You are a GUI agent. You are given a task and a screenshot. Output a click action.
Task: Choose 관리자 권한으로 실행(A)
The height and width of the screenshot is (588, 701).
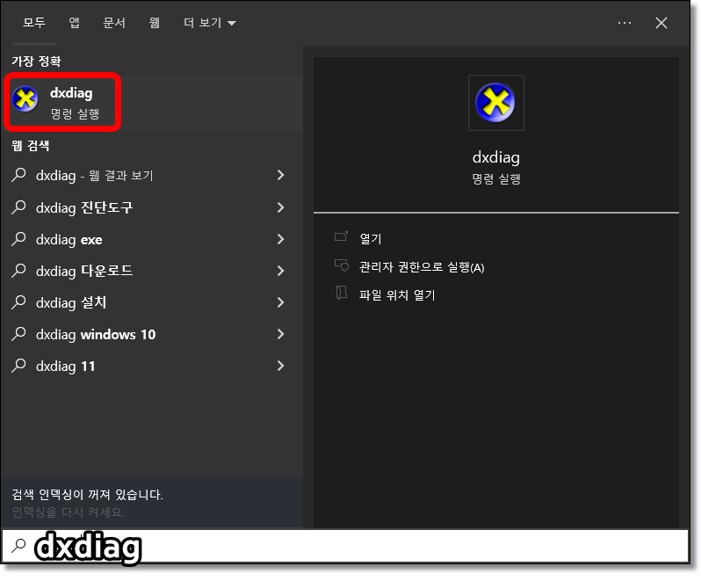422,267
